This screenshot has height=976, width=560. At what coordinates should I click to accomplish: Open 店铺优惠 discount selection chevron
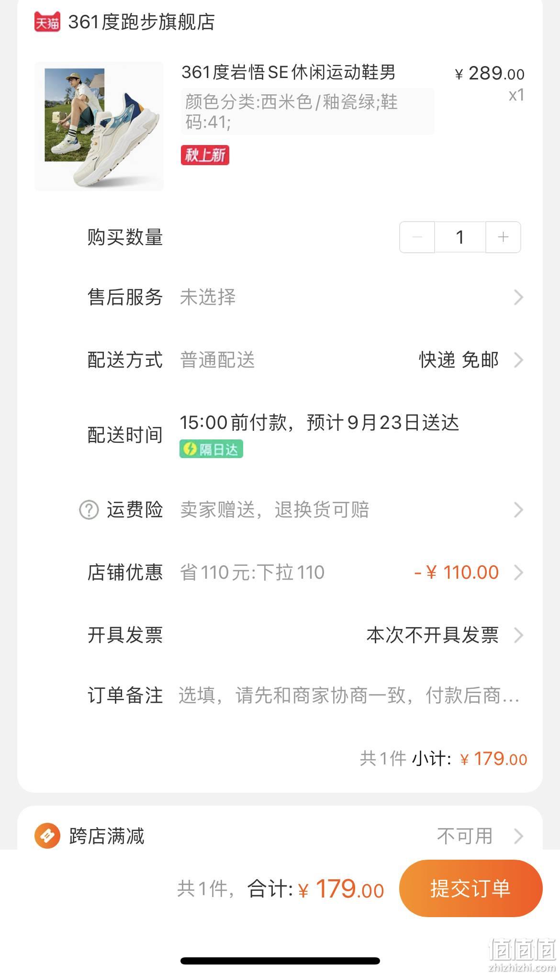(x=518, y=572)
